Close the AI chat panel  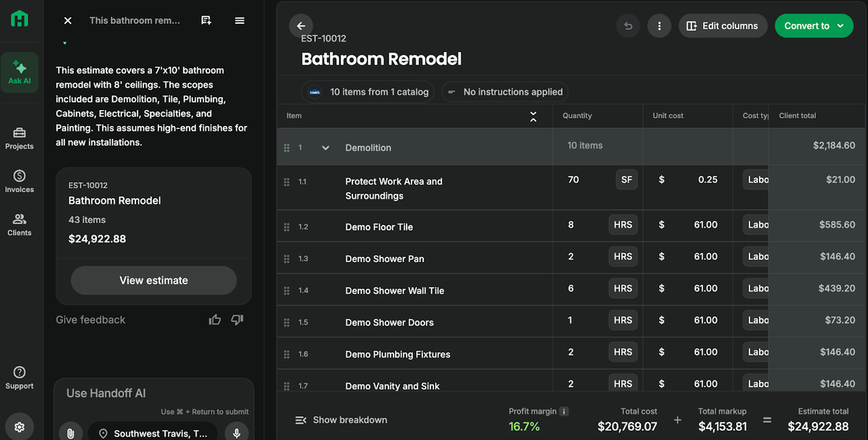(x=68, y=20)
